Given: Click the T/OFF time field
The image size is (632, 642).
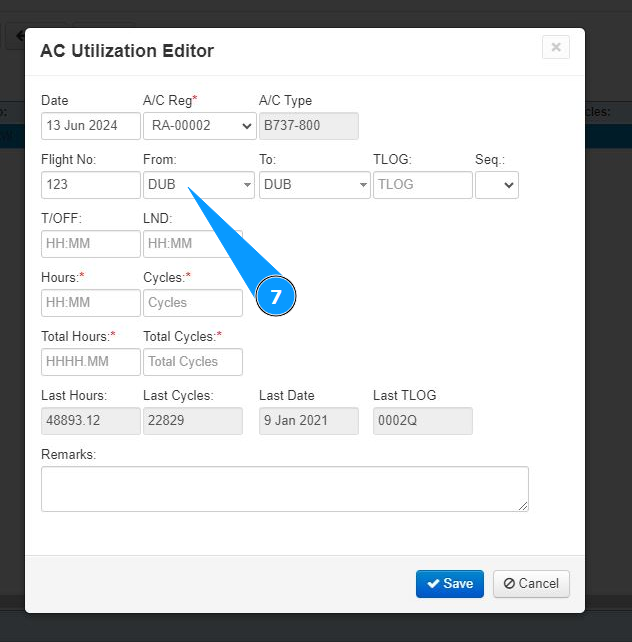Looking at the screenshot, I should [90, 244].
